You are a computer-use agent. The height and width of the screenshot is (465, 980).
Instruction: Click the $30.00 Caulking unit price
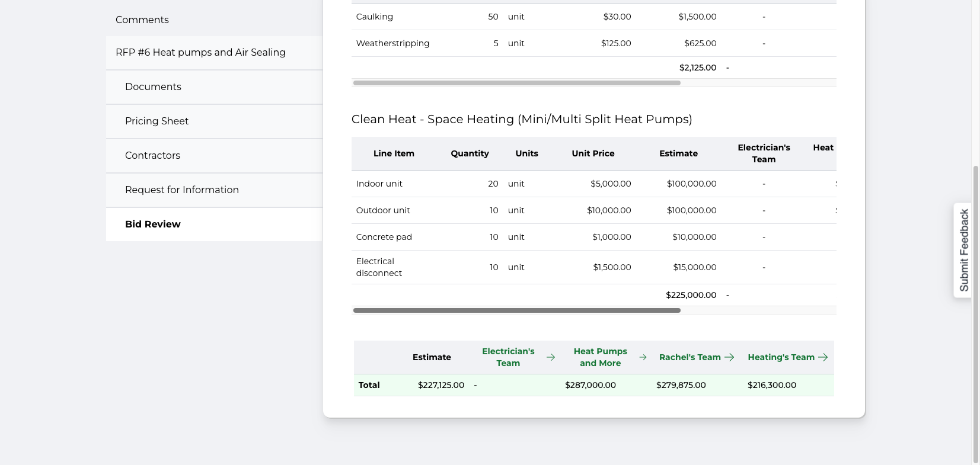pyautogui.click(x=617, y=17)
